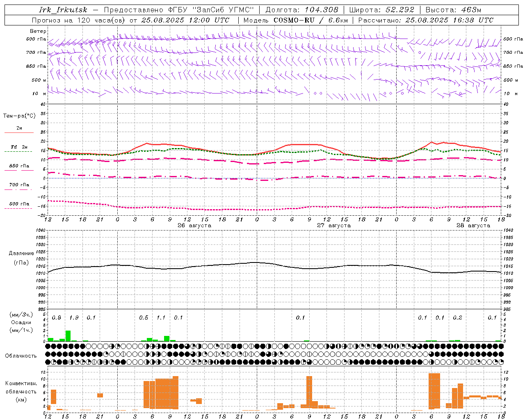Click the 'Давление' pressure panel label
The width and height of the screenshot is (525, 420).
pyautogui.click(x=21, y=253)
